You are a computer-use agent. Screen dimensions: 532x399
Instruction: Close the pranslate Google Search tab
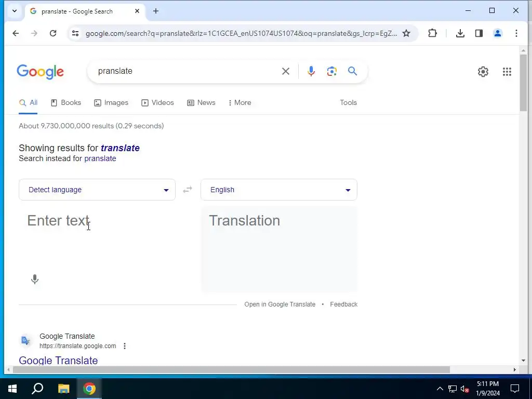[137, 11]
